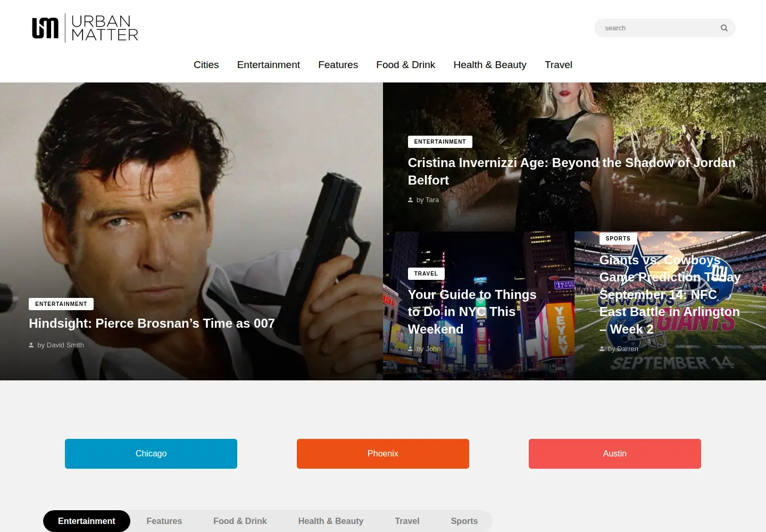Click the orange Phoenix button
Viewport: 766px width, 532px height.
[x=383, y=454]
